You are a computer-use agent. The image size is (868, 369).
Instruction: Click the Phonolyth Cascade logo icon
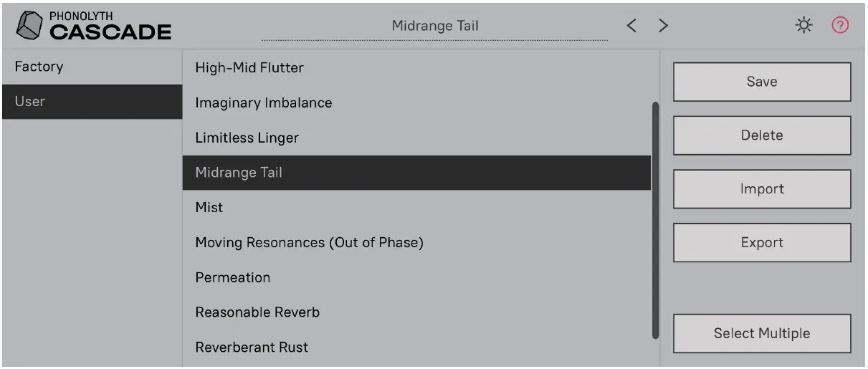[x=29, y=26]
